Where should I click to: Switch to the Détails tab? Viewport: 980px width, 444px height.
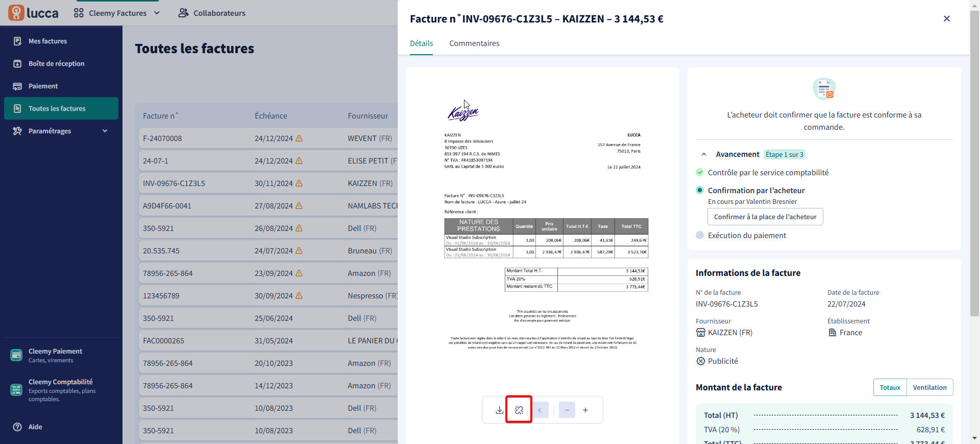click(x=422, y=43)
